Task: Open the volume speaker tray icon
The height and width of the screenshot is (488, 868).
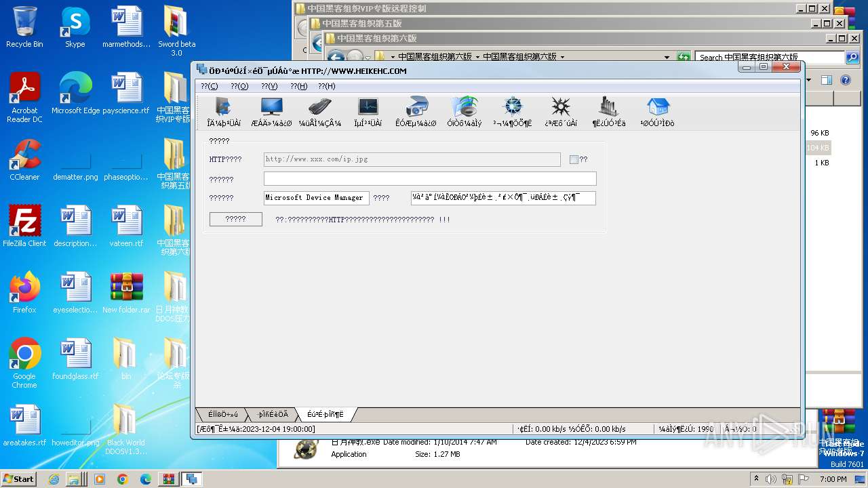Action: pos(771,479)
